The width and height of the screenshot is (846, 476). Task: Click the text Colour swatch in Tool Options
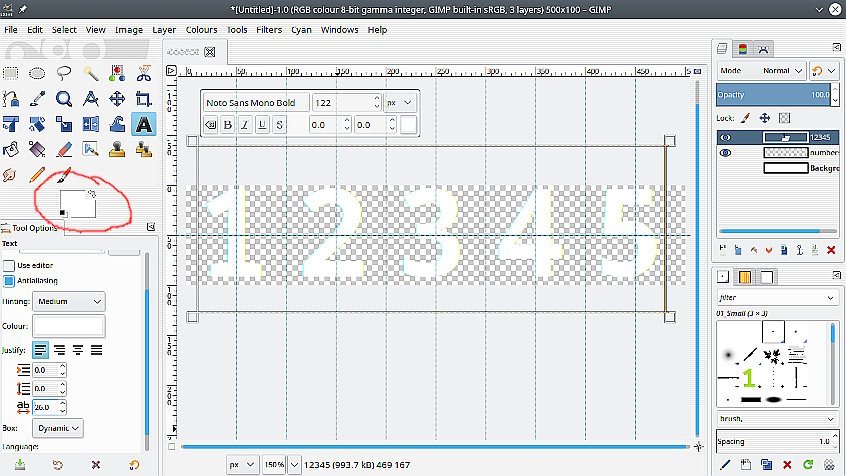tap(69, 326)
